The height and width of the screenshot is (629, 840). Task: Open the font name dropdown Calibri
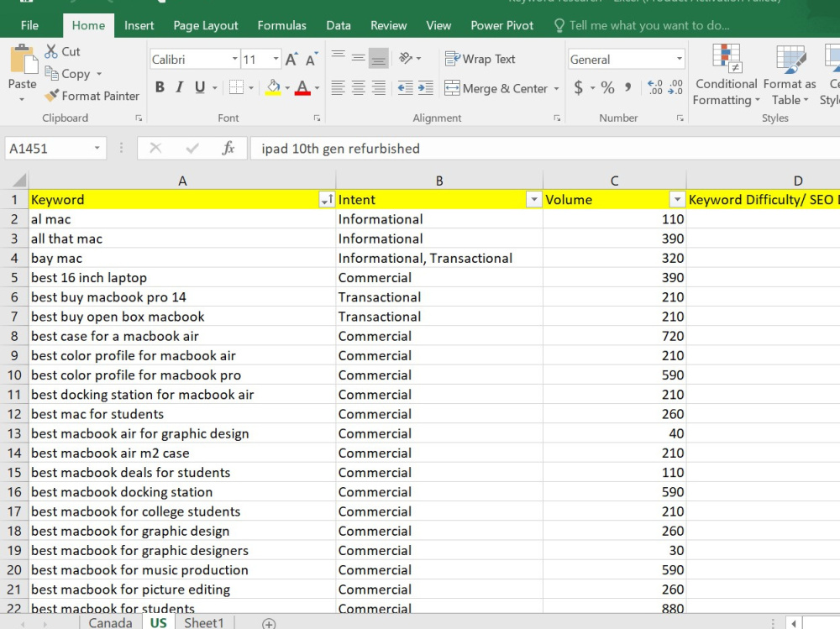click(x=234, y=59)
